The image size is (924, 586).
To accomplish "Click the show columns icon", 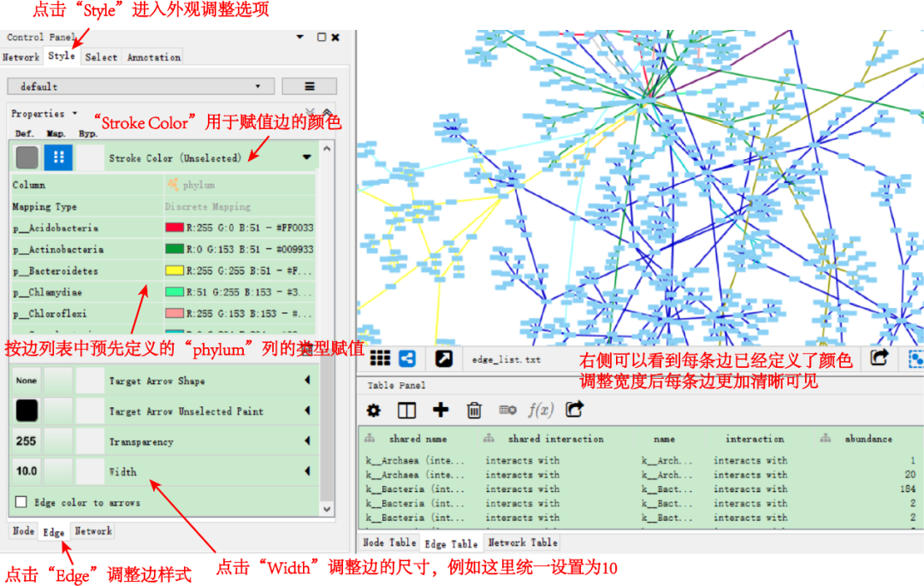I will (x=406, y=411).
